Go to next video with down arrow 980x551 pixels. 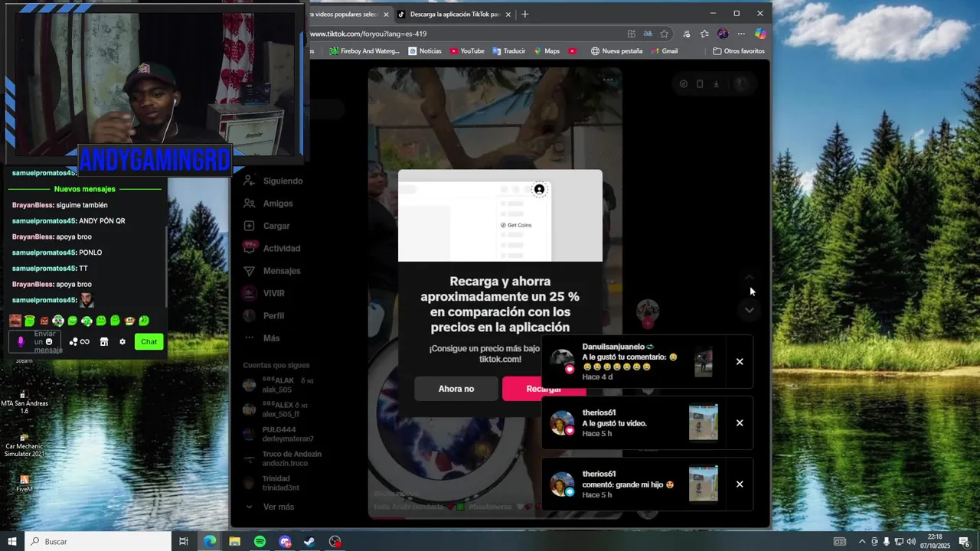(750, 310)
